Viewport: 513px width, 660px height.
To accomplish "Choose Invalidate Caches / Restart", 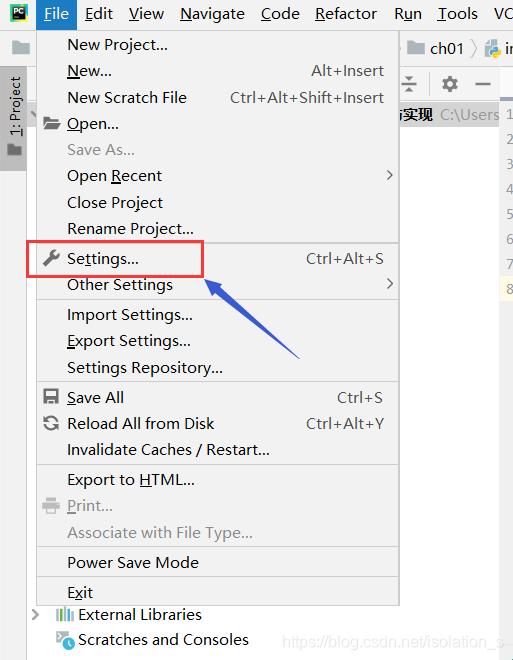I will [168, 450].
